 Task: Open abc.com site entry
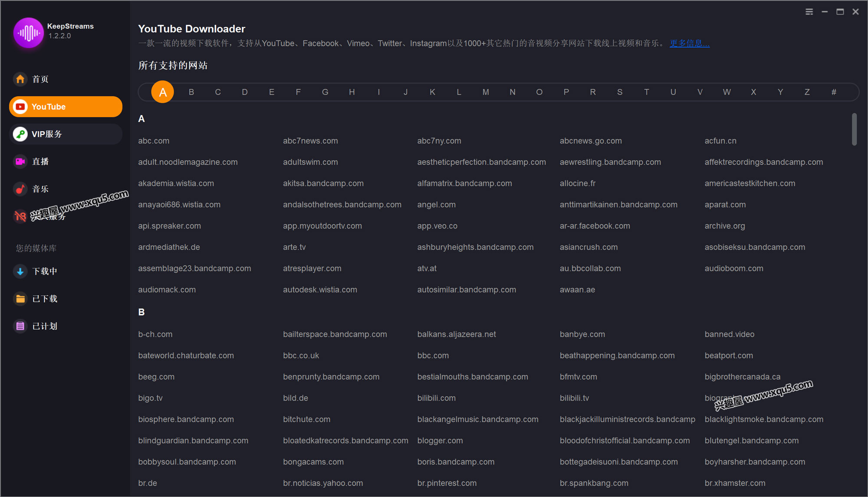154,141
